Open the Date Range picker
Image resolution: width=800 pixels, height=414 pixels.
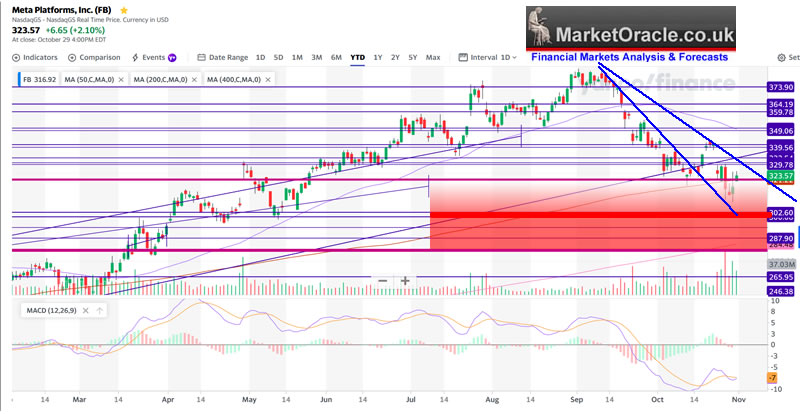point(223,58)
